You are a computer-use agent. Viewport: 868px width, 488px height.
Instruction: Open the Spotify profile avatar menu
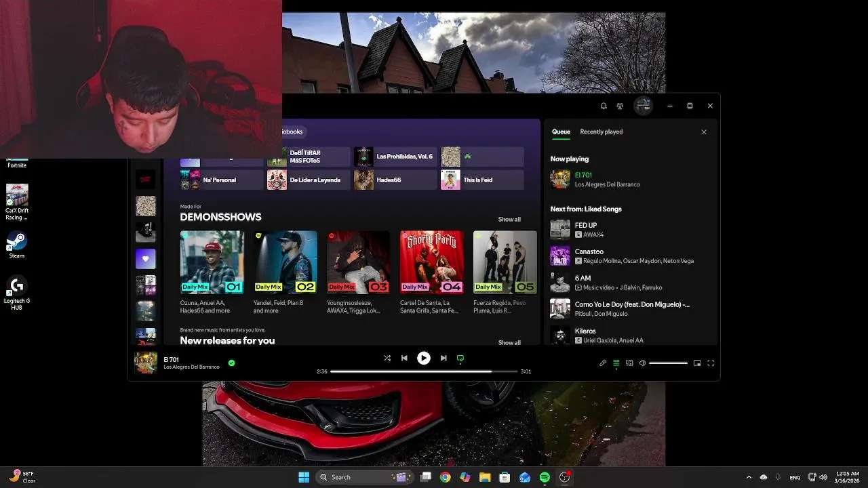click(643, 106)
